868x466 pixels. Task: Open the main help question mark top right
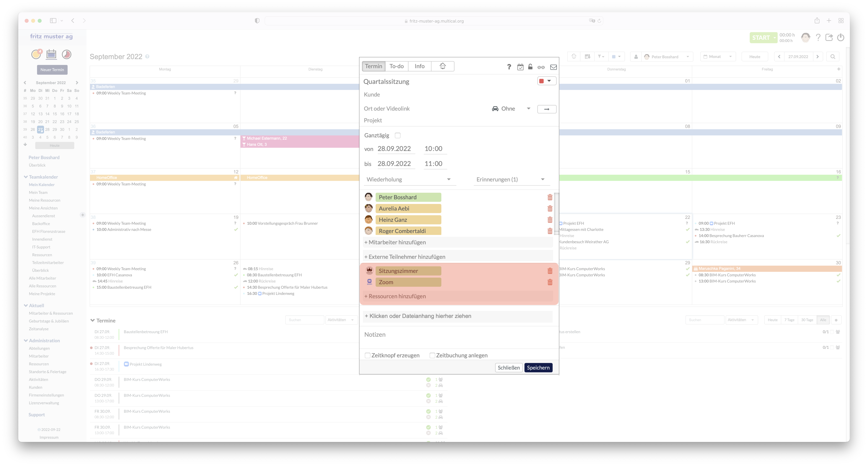click(818, 37)
